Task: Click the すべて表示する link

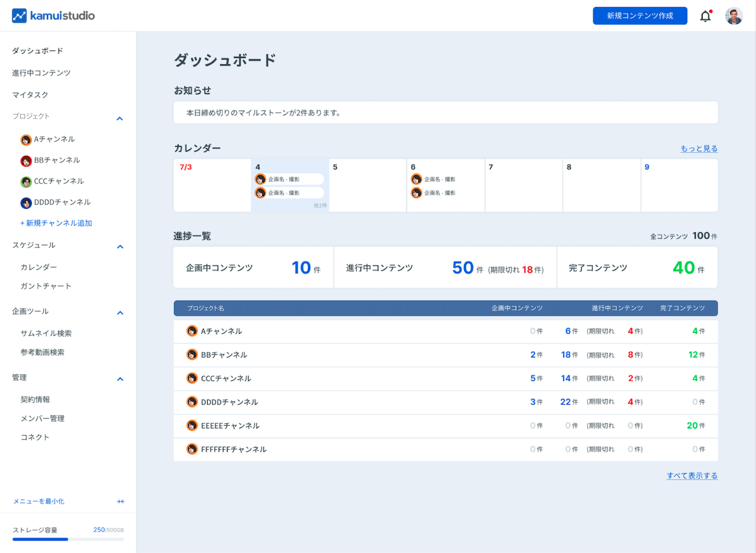Action: point(692,475)
